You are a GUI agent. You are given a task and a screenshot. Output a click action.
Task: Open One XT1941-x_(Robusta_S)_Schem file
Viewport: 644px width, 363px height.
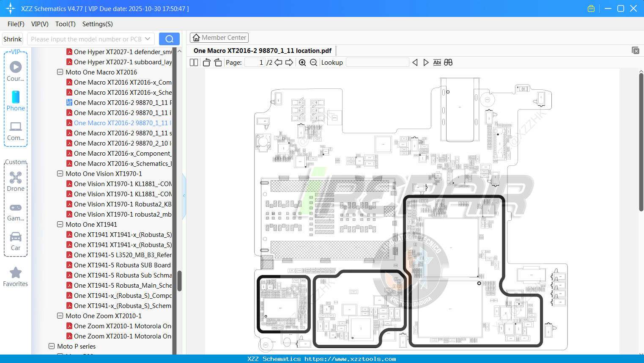(x=119, y=305)
